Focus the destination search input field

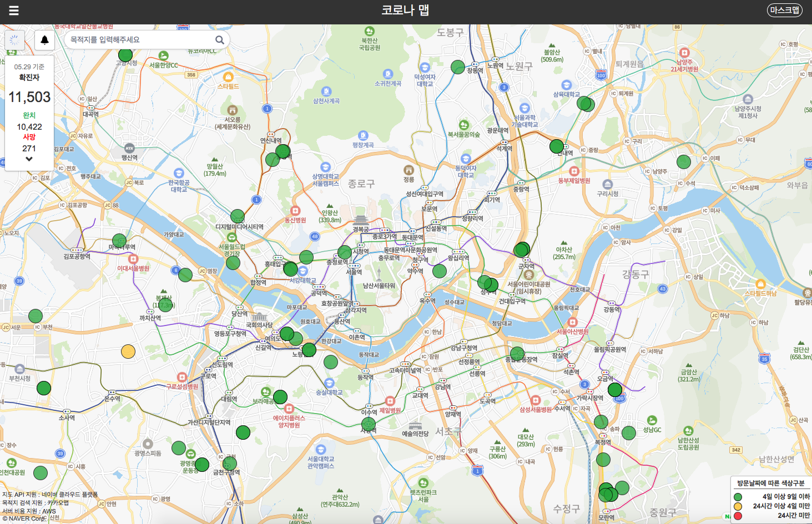[139, 40]
